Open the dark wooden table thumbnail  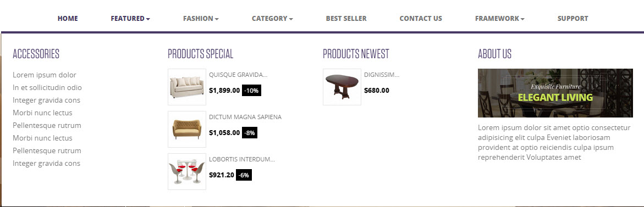pos(342,87)
